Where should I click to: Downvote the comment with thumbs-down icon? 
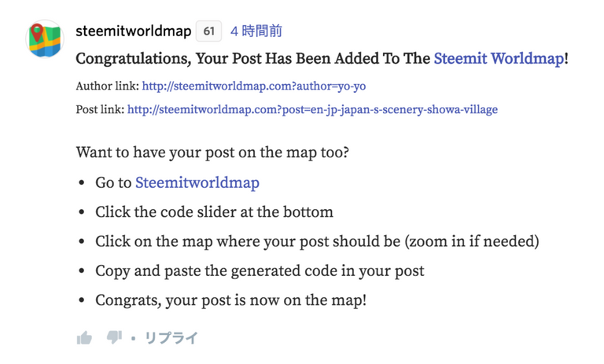(114, 337)
